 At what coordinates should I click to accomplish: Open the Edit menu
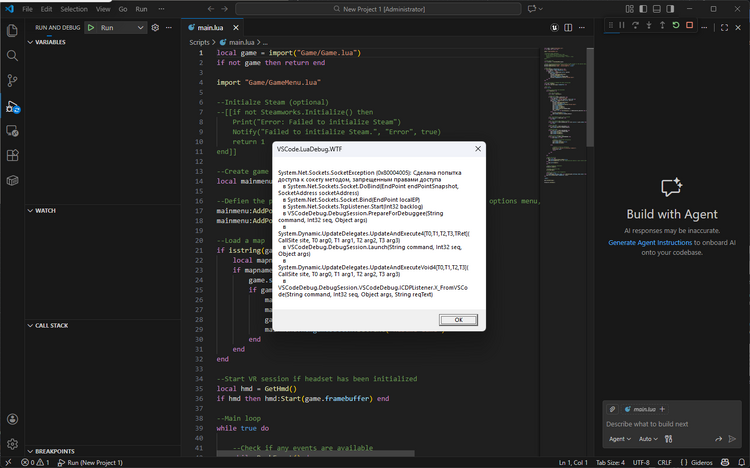(46, 9)
